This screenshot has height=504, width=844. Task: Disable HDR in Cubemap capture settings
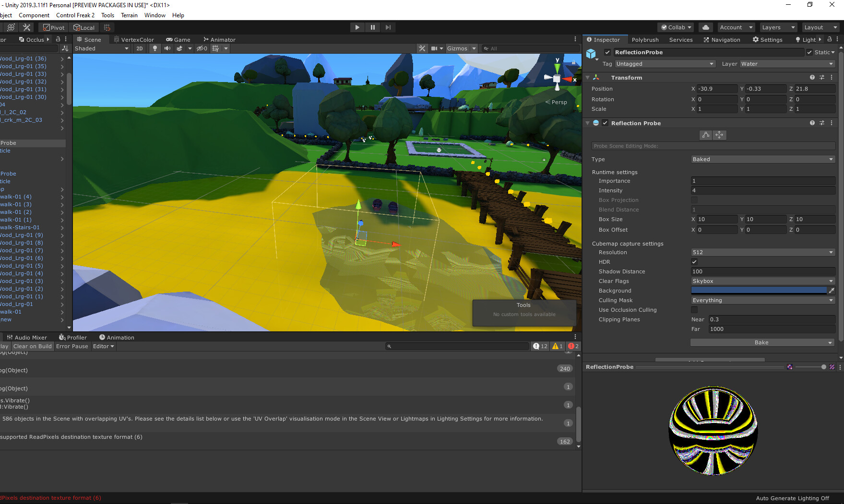694,262
